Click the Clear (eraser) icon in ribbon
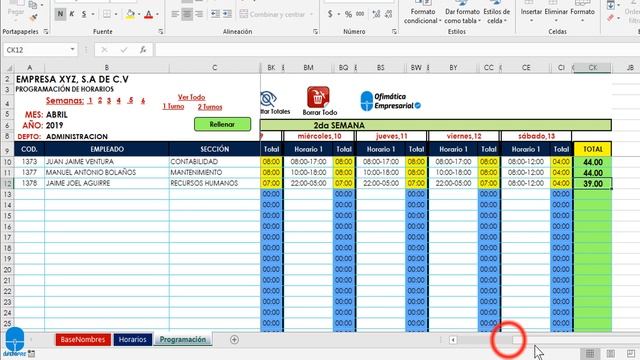Screen dimensions: 640x360 point(611,18)
